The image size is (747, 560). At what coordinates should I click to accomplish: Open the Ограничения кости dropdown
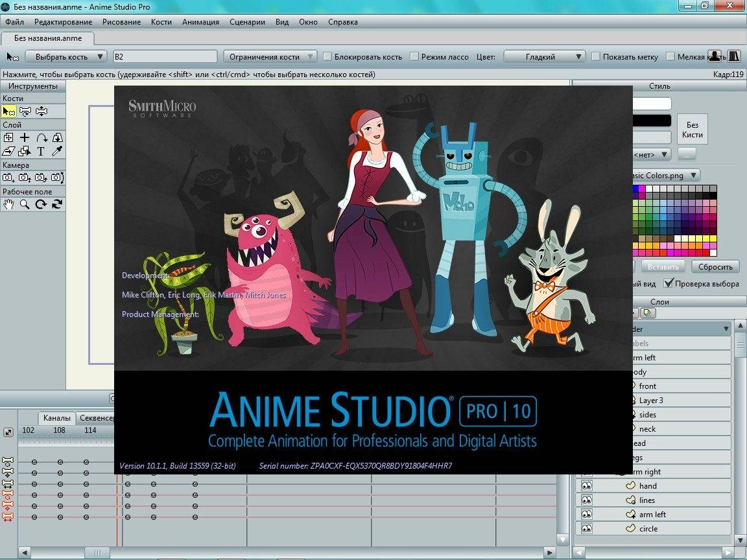(x=270, y=56)
